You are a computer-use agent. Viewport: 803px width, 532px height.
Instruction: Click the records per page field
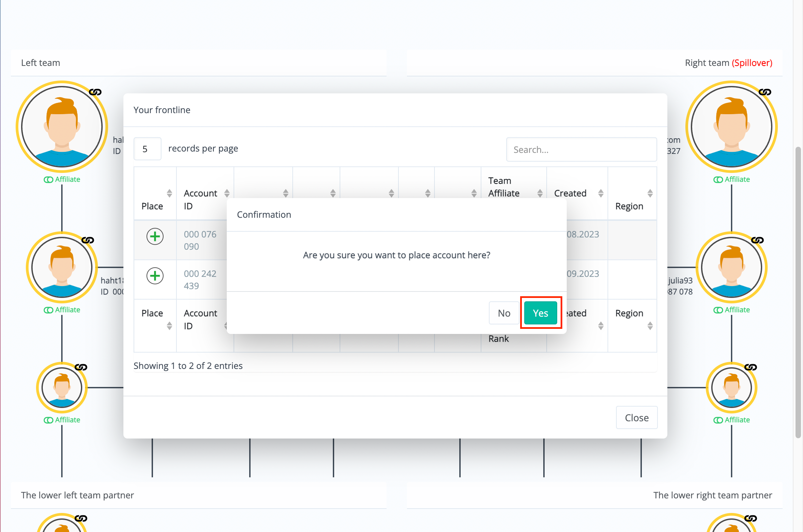coord(147,149)
